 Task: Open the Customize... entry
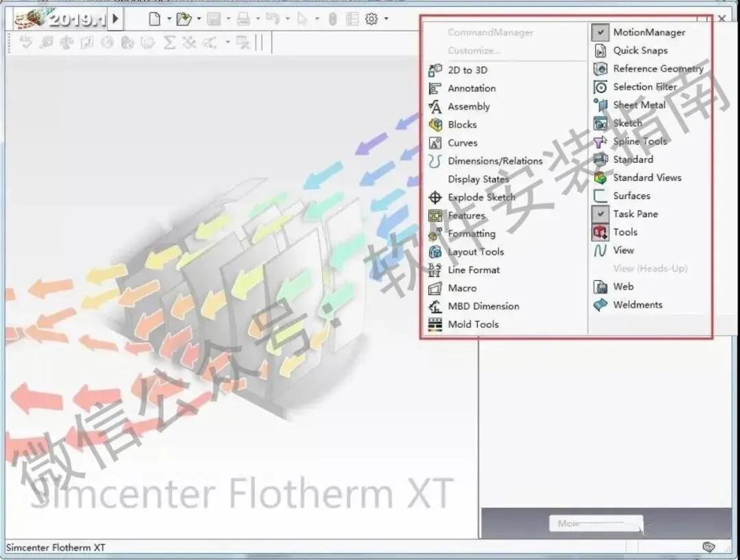coord(474,51)
